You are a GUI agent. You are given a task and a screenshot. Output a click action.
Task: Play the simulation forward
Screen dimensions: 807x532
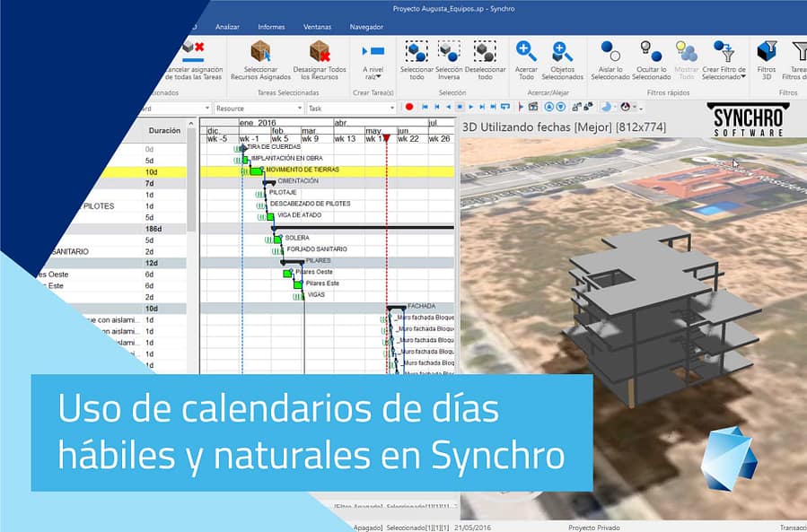471,107
